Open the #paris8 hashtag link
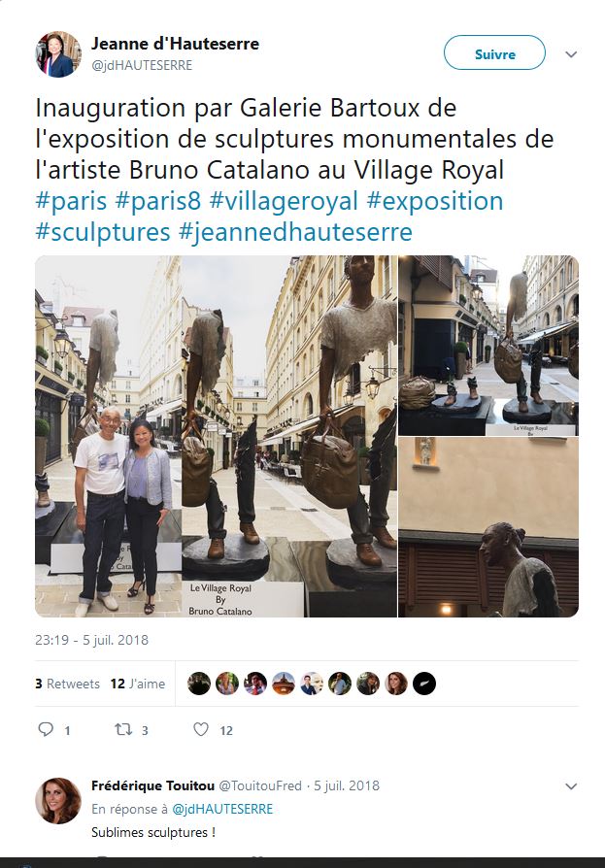The height and width of the screenshot is (868, 605). click(157, 201)
